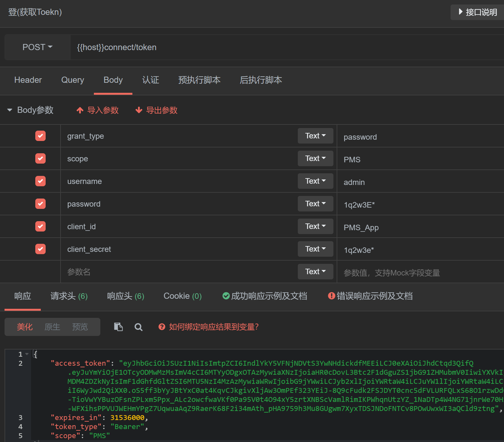
Task: Disable the username parameter checkbox
Action: point(40,181)
